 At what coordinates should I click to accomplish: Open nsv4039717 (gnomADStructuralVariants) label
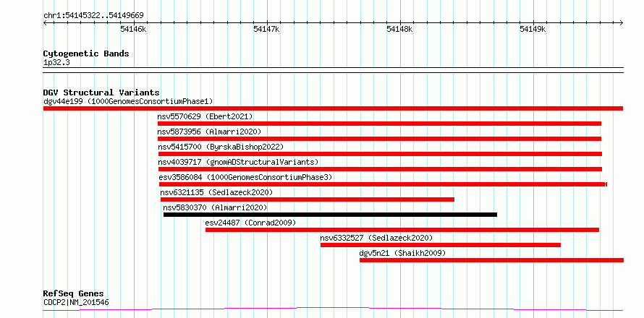click(238, 162)
